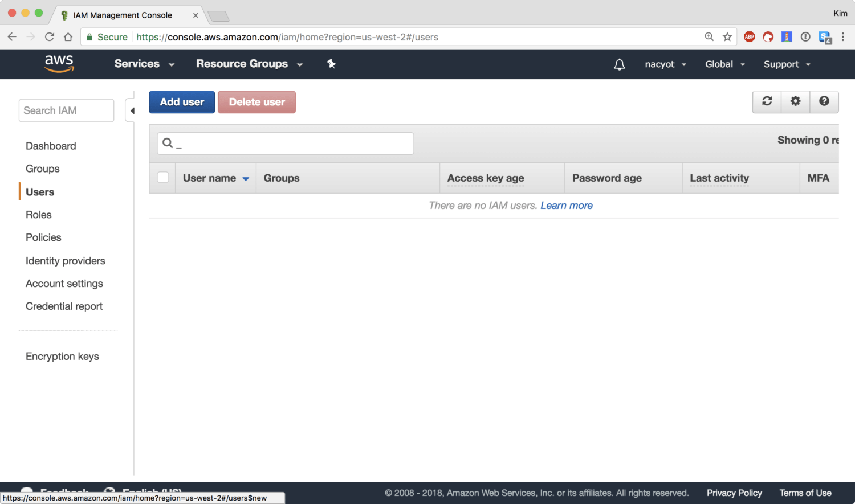Click the AWS logo
Viewport: 855px width, 504px height.
(59, 63)
